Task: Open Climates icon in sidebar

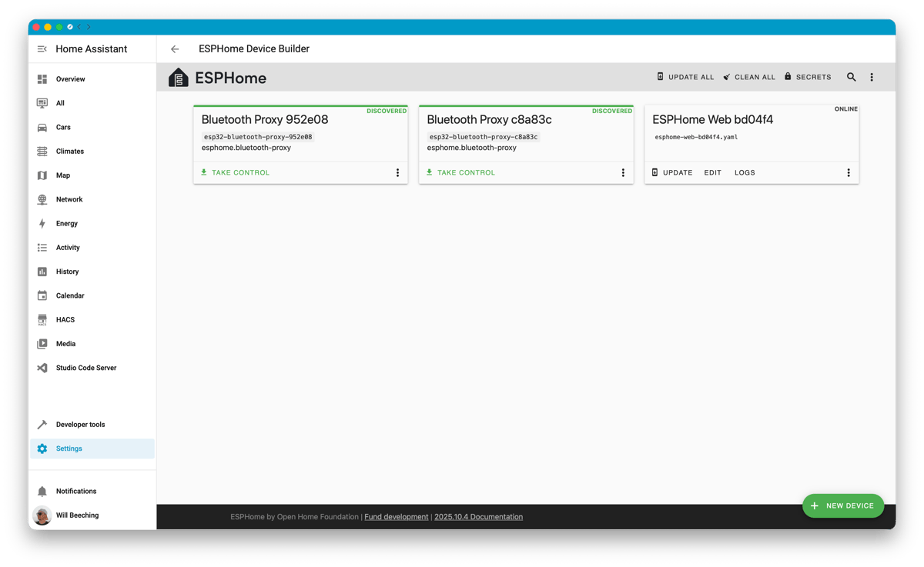Action: point(42,152)
